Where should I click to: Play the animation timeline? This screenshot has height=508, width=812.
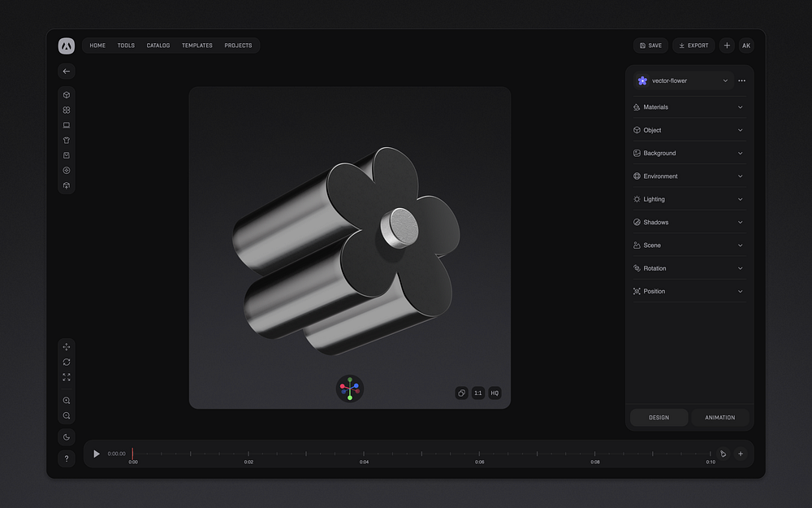(x=97, y=454)
